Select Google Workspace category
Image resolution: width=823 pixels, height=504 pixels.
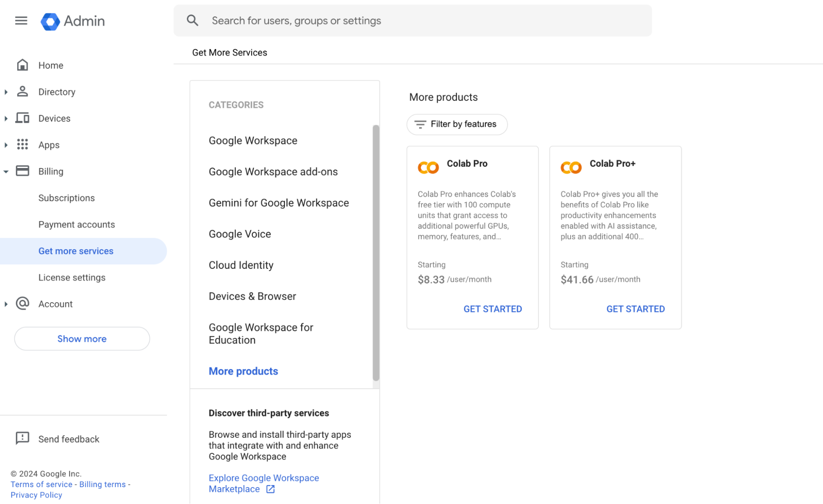click(x=253, y=140)
